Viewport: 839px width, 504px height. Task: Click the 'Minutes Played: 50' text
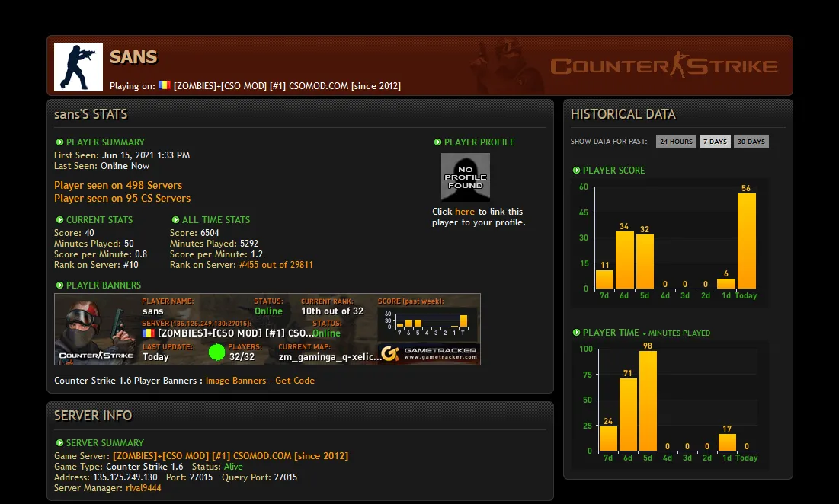click(x=94, y=243)
